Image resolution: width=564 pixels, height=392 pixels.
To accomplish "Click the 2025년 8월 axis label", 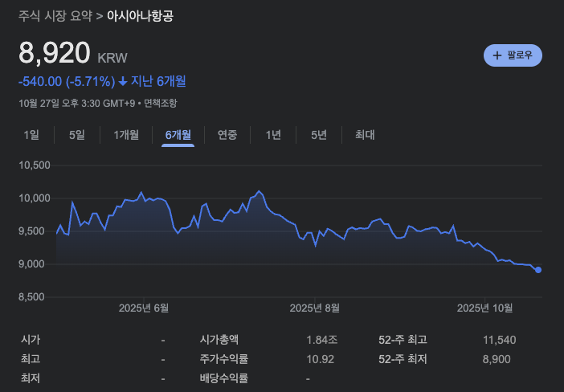I will coord(314,308).
